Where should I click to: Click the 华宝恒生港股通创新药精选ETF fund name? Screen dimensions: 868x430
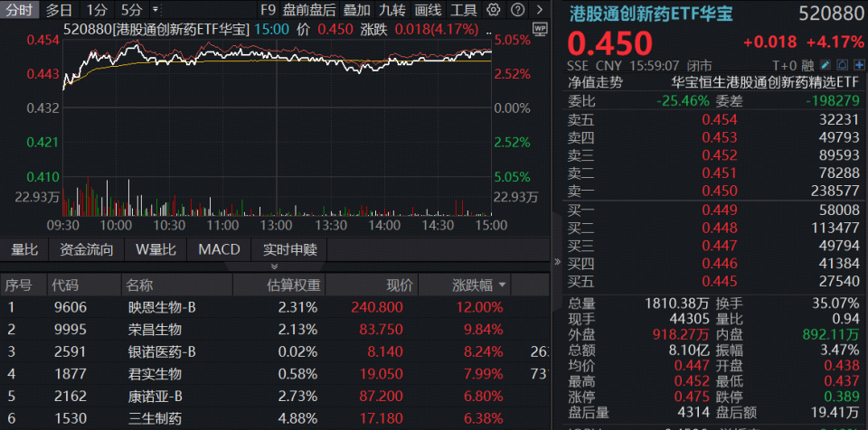pyautogui.click(x=765, y=82)
